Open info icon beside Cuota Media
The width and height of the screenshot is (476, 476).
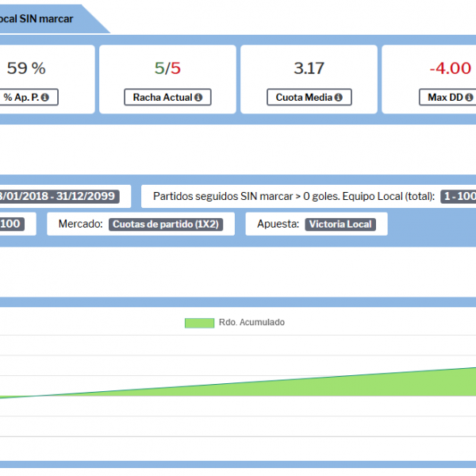pyautogui.click(x=339, y=98)
